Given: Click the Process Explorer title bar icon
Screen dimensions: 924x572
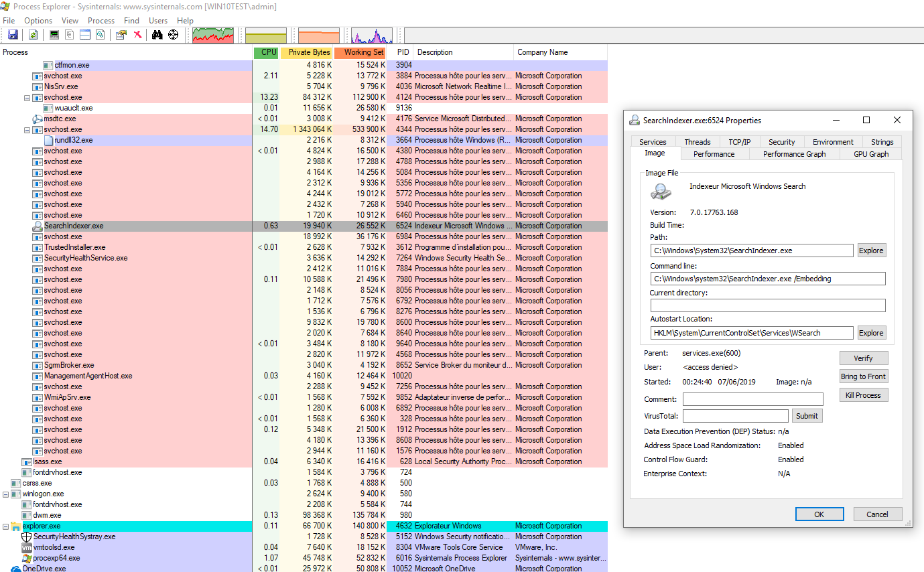Looking at the screenshot, I should click(x=6, y=7).
